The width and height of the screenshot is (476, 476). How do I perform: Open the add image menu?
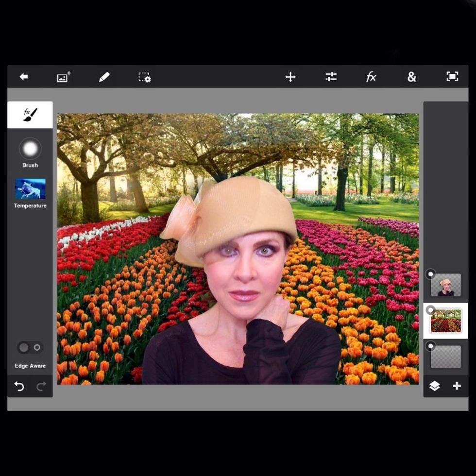coord(64,77)
